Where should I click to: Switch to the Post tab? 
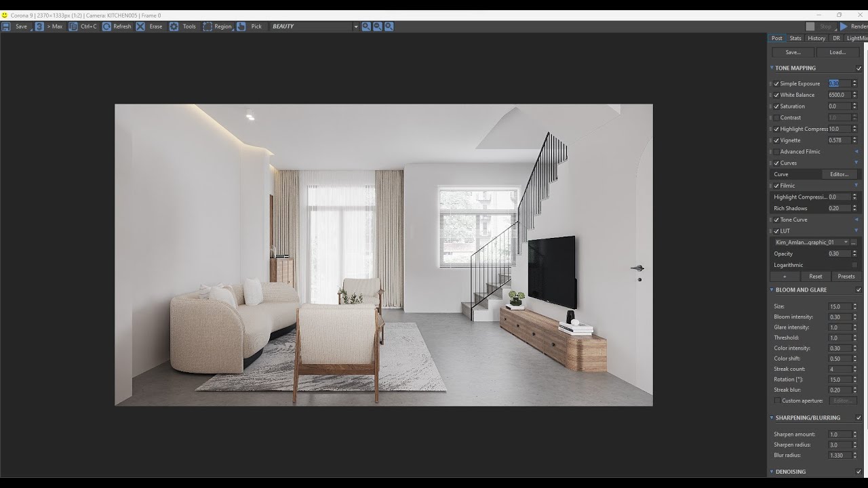[x=776, y=38]
